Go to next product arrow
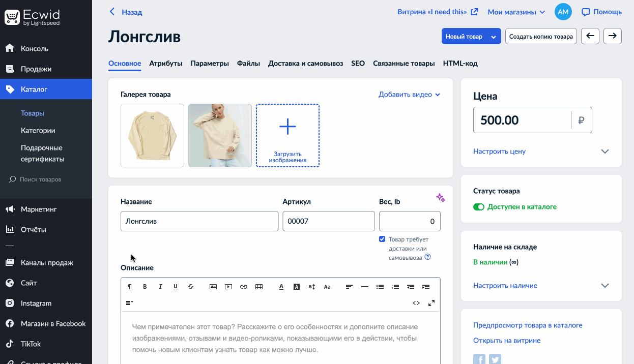This screenshot has width=634, height=364. [613, 36]
